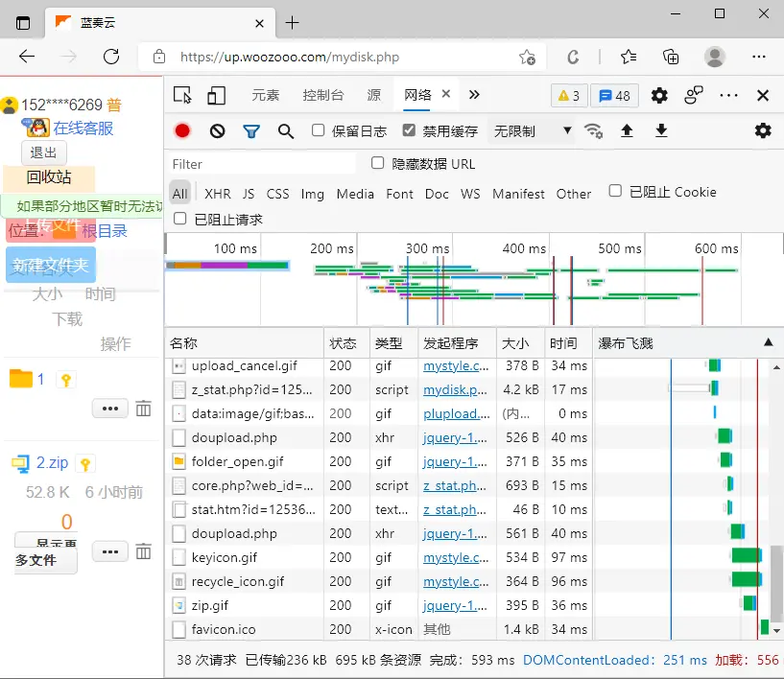This screenshot has width=784, height=679.
Task: Check the 已阻止 Cookie checkbox
Action: click(x=615, y=191)
